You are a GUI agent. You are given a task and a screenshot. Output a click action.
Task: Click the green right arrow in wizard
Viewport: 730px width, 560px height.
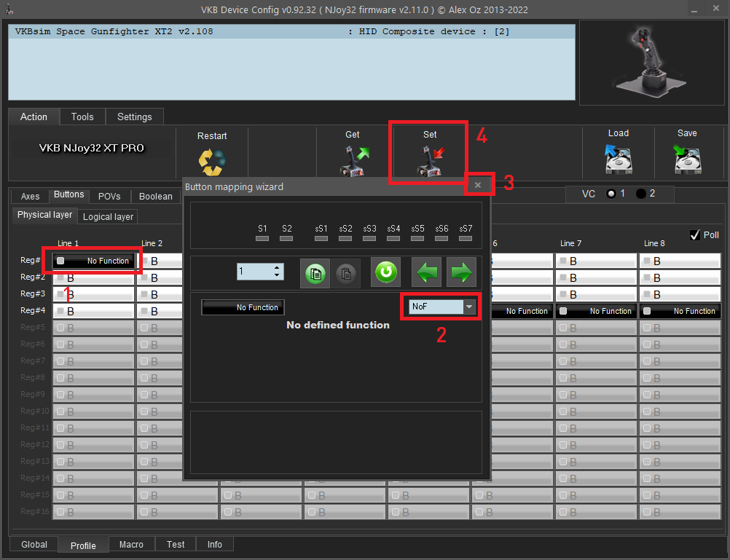click(461, 272)
